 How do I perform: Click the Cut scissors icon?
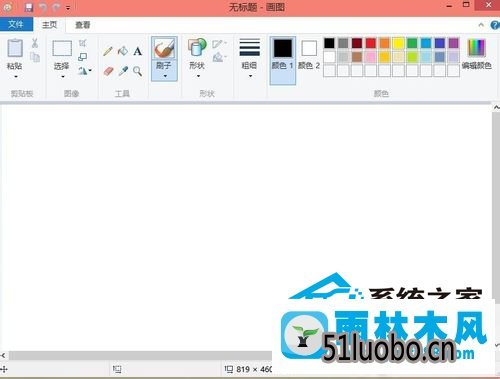point(35,43)
